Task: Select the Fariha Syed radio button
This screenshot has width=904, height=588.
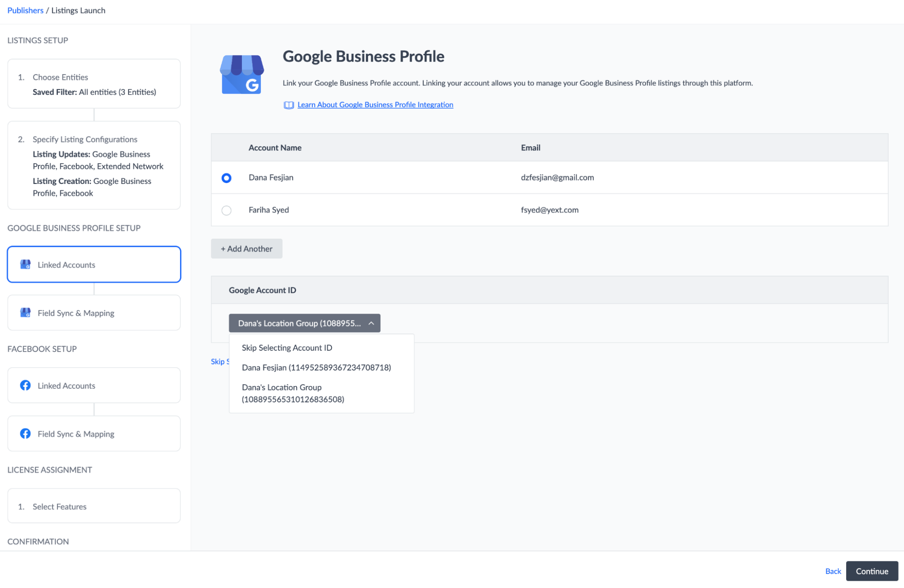Action: [227, 210]
